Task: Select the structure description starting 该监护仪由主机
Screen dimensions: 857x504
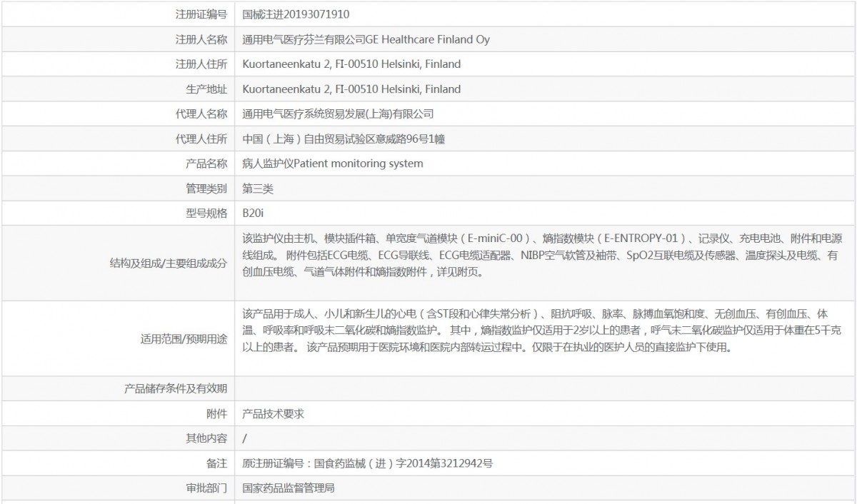Action: [x=541, y=255]
